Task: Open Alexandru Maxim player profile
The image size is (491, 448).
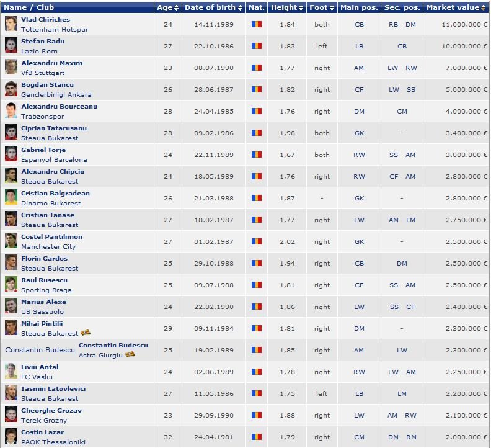Action: [51, 63]
